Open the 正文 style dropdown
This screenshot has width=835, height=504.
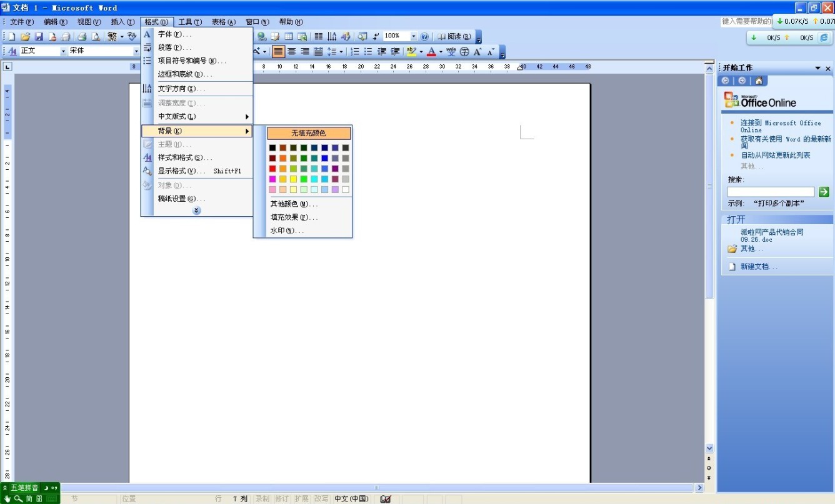pos(63,51)
